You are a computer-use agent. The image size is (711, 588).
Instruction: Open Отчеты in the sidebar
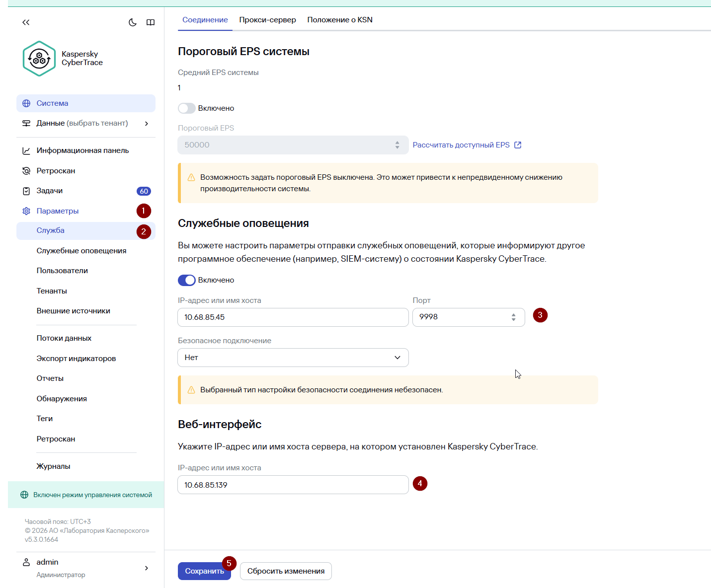[50, 378]
